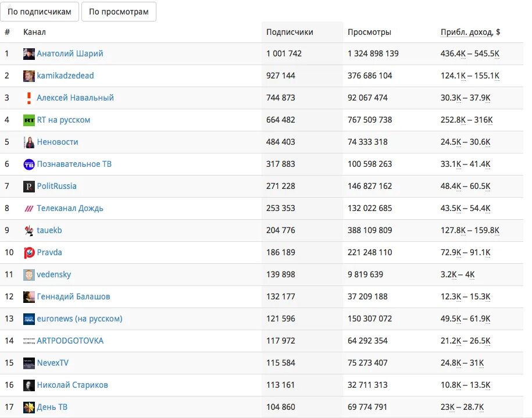Click the vedensky channel avatar
This screenshot has height=418, width=532.
point(29,274)
